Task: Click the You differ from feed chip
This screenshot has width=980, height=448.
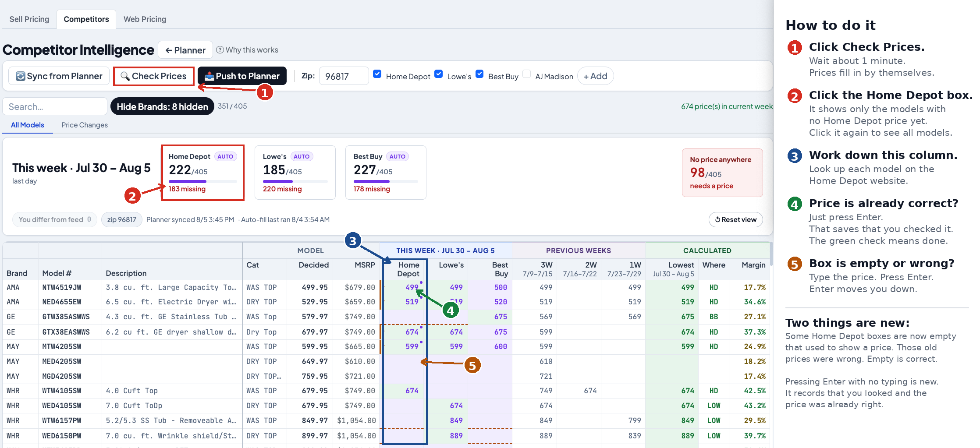Action: tap(55, 219)
